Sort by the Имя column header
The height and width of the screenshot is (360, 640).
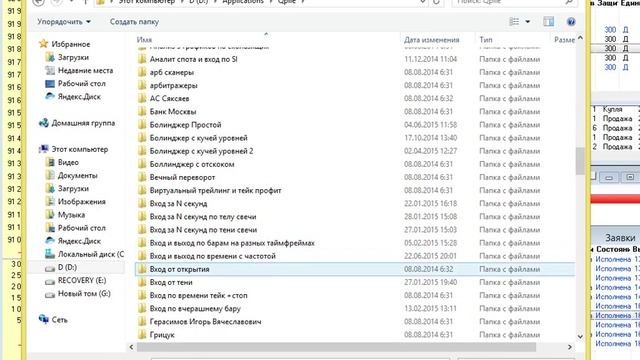144,40
